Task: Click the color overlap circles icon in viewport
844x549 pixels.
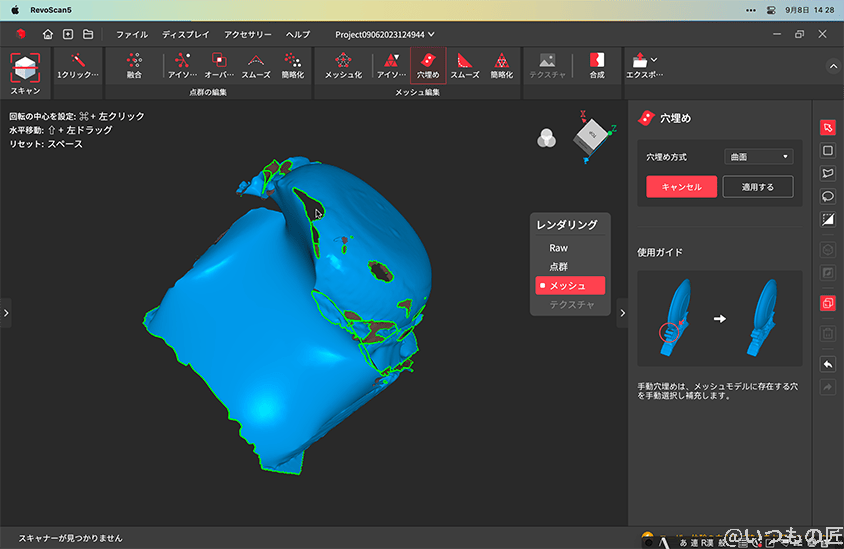Action: click(546, 138)
